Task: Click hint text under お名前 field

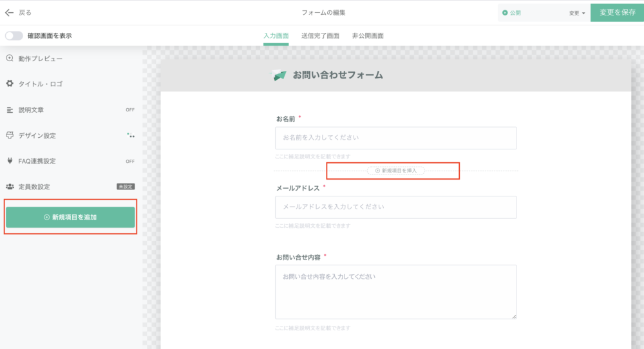Action: click(312, 156)
